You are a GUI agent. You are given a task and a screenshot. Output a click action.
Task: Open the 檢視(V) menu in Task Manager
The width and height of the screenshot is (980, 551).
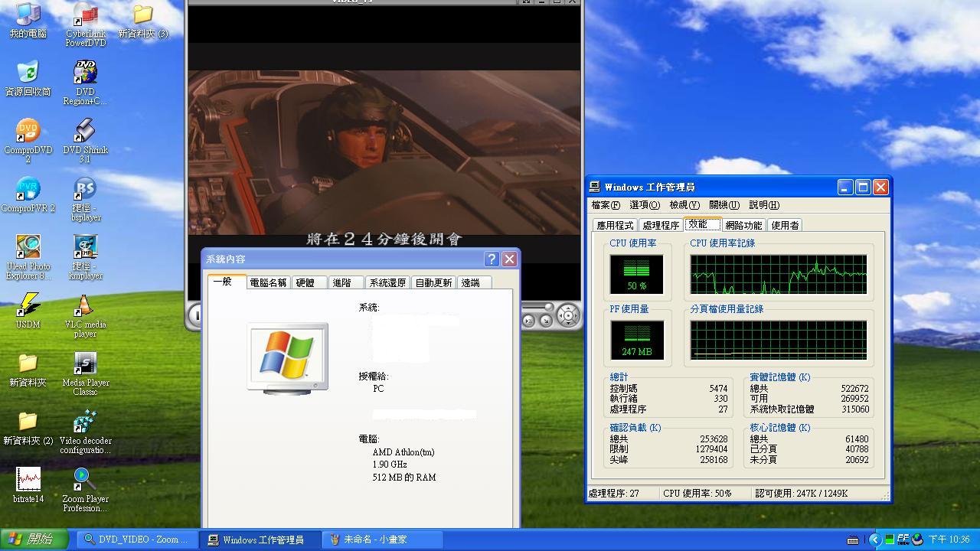[684, 205]
